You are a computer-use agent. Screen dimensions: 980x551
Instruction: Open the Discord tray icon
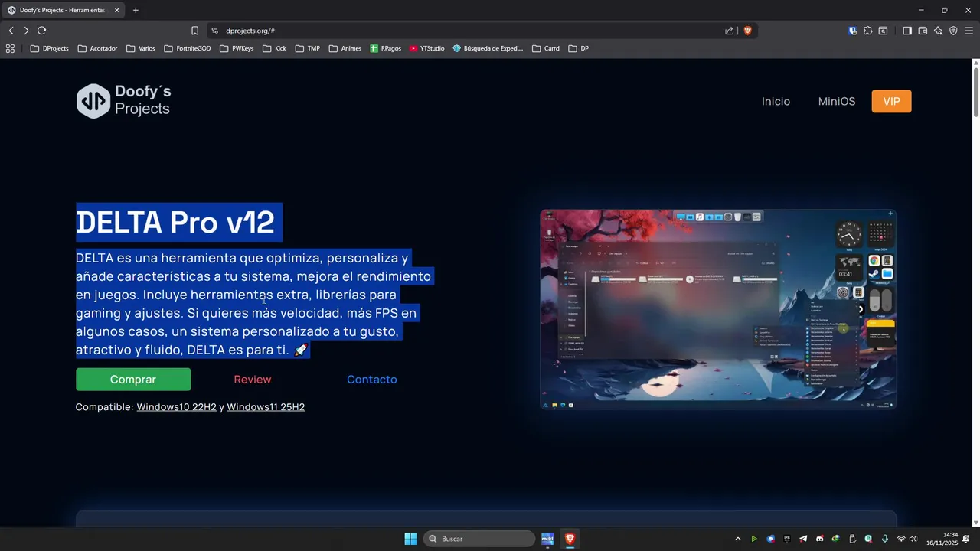pyautogui.click(x=820, y=539)
